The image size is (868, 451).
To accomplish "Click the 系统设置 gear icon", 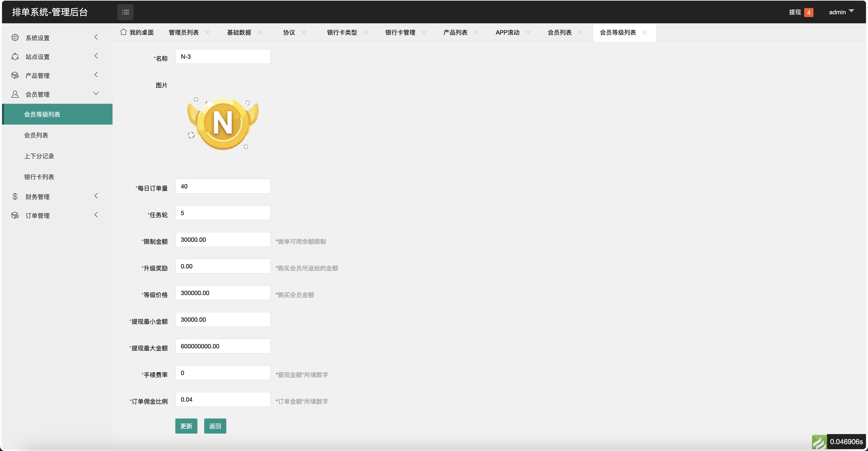I will point(15,37).
